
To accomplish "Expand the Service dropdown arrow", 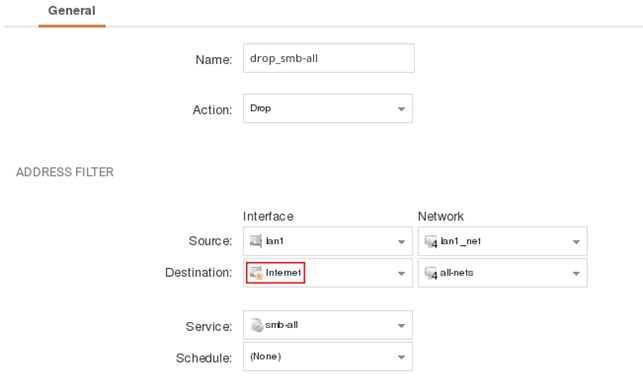I will (x=401, y=326).
